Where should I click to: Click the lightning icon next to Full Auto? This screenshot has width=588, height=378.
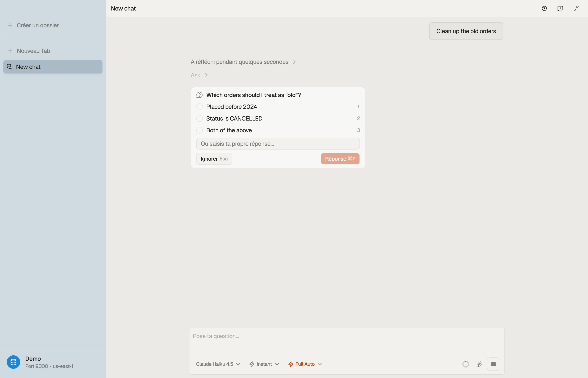[x=291, y=364]
